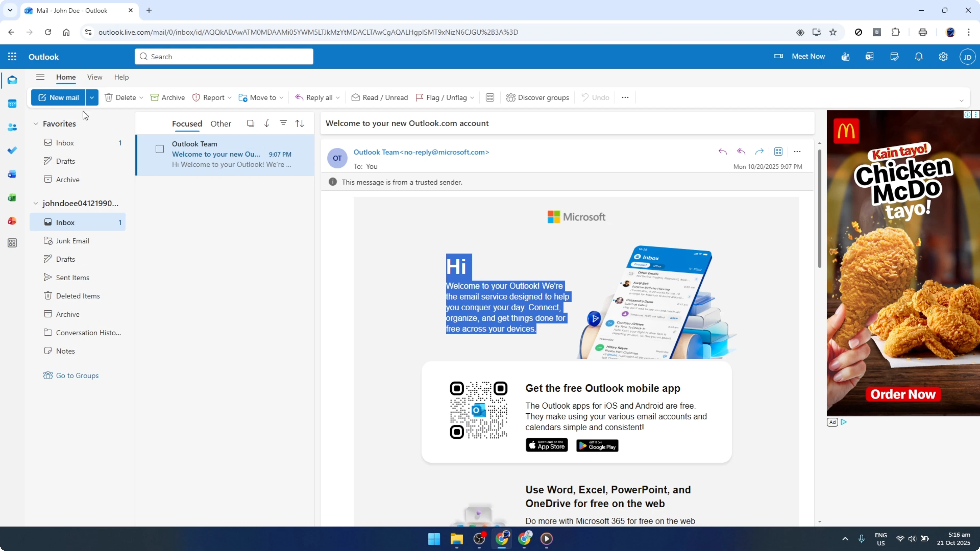This screenshot has width=980, height=551.
Task: Click the Google Play badge in email
Action: click(597, 446)
